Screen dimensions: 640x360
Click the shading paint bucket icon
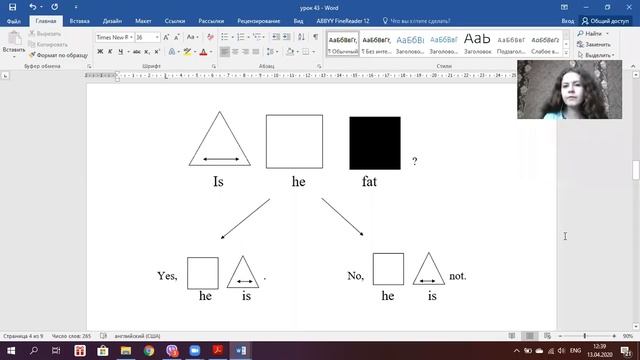[290, 51]
